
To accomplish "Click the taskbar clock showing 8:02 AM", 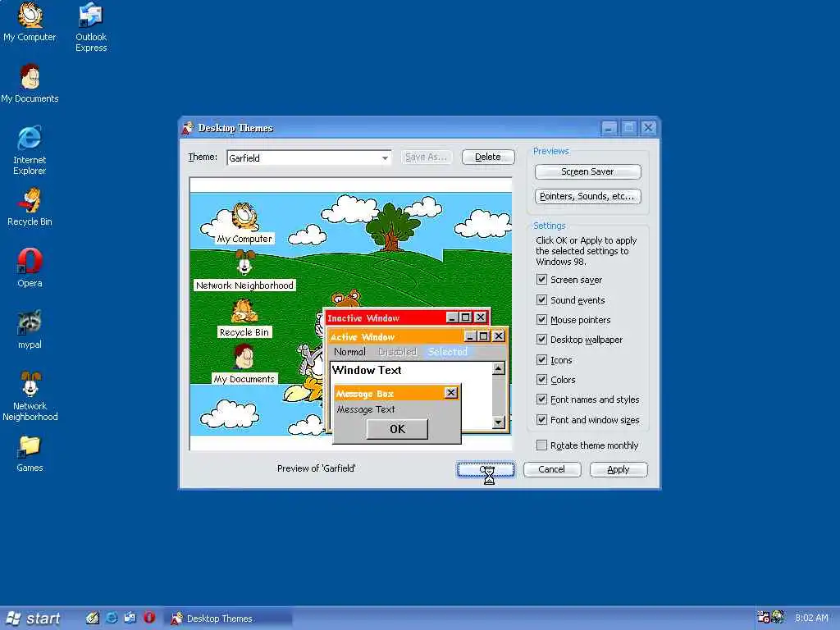I will tap(811, 619).
